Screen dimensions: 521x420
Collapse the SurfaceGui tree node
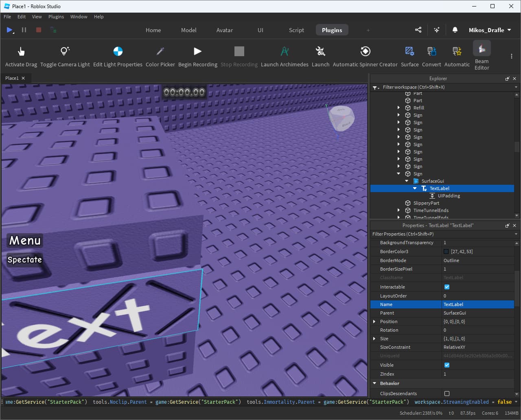point(407,181)
